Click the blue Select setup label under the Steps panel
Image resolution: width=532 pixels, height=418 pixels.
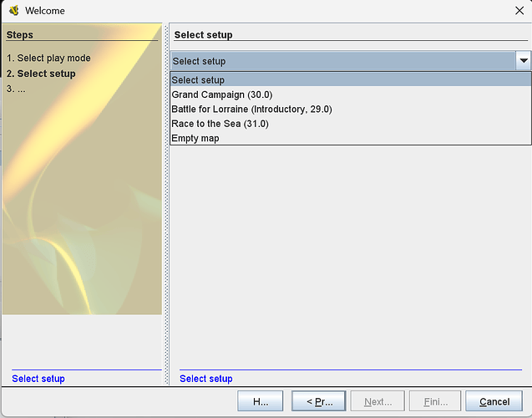[38, 379]
